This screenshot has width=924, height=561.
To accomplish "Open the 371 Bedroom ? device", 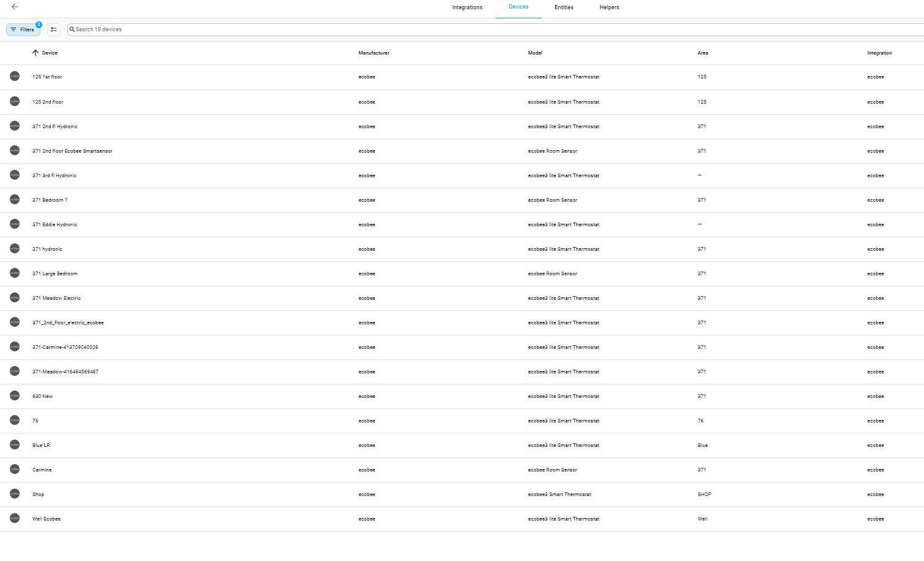I will pos(50,200).
